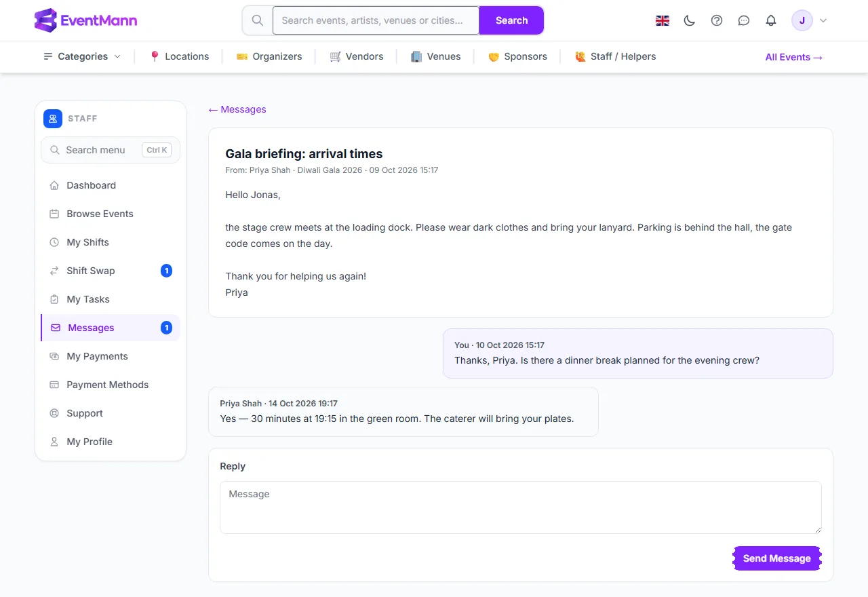Open Shift Swap label in the sidebar
The height and width of the screenshot is (597, 868).
click(x=91, y=271)
